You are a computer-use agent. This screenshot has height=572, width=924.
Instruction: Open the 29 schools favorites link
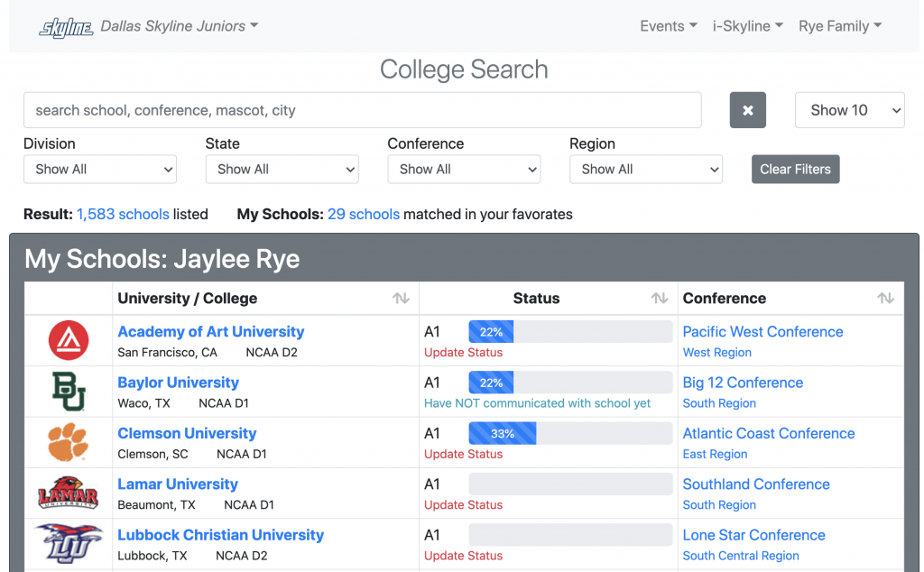tap(364, 214)
